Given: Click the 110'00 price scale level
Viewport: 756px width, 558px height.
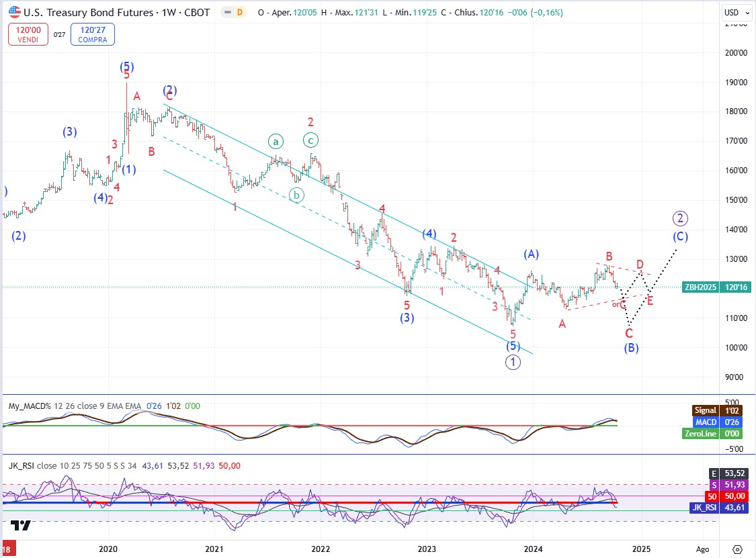Looking at the screenshot, I should [x=737, y=318].
